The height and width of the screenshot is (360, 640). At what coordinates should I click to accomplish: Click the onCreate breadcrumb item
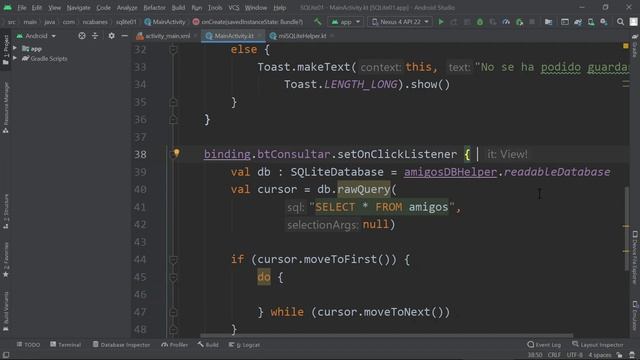(248, 22)
